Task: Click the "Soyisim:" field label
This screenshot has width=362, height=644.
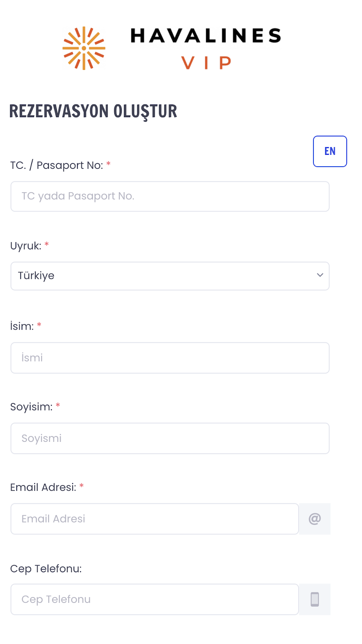Action: point(31,407)
